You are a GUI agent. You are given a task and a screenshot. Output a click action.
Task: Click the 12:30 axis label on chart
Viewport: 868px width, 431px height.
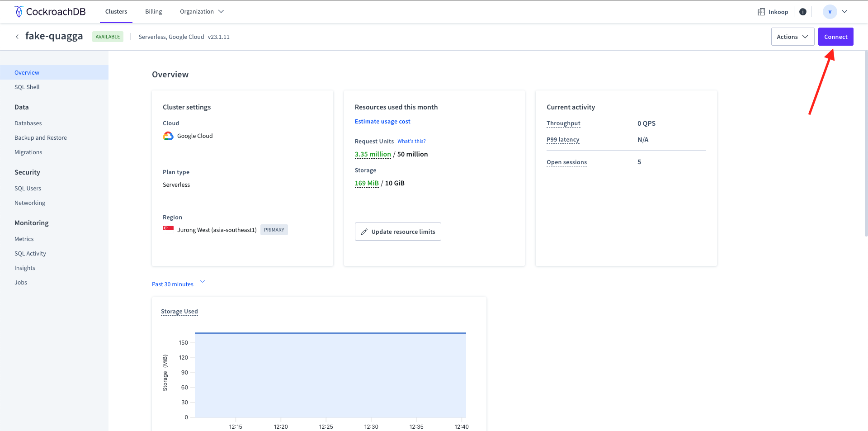371,426
